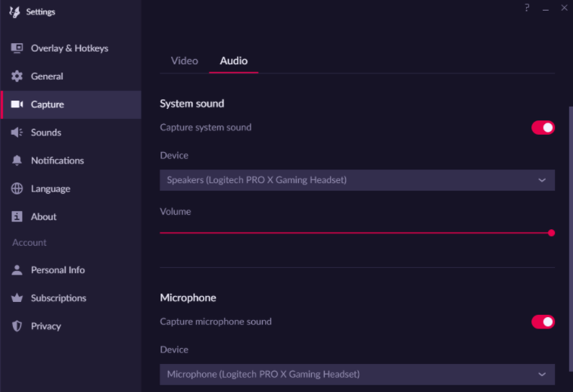Viewport: 573px width, 392px height.
Task: Click the system sound volume slider handle
Action: click(x=552, y=233)
